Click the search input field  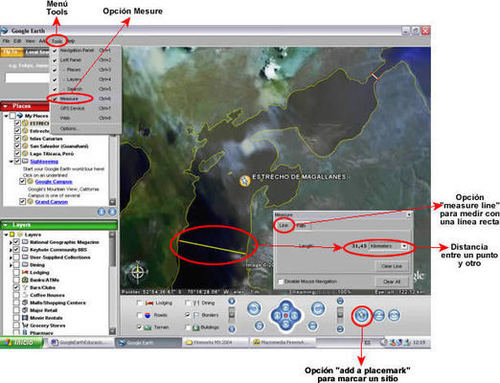click(x=27, y=78)
